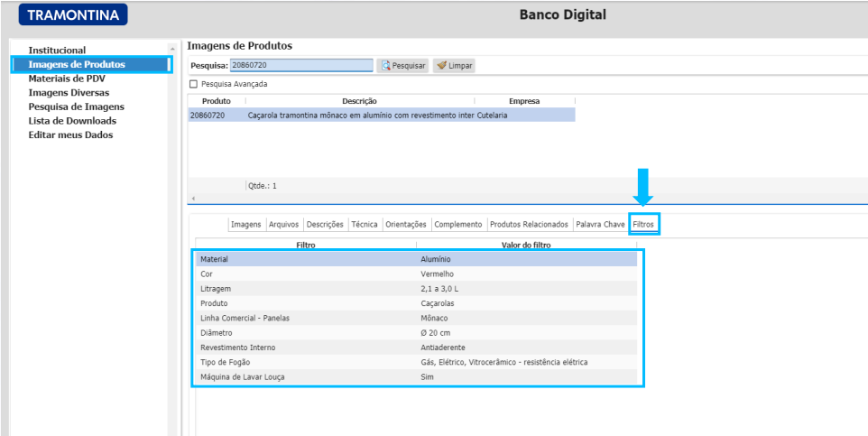Viewport: 868px width, 436px height.
Task: Select the Produto filter row in filters table
Action: coord(417,303)
